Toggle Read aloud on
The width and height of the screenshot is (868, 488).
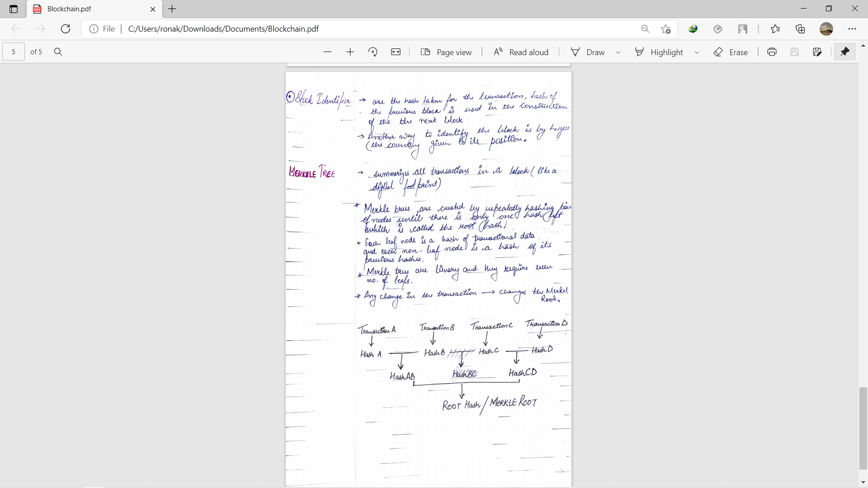(521, 52)
